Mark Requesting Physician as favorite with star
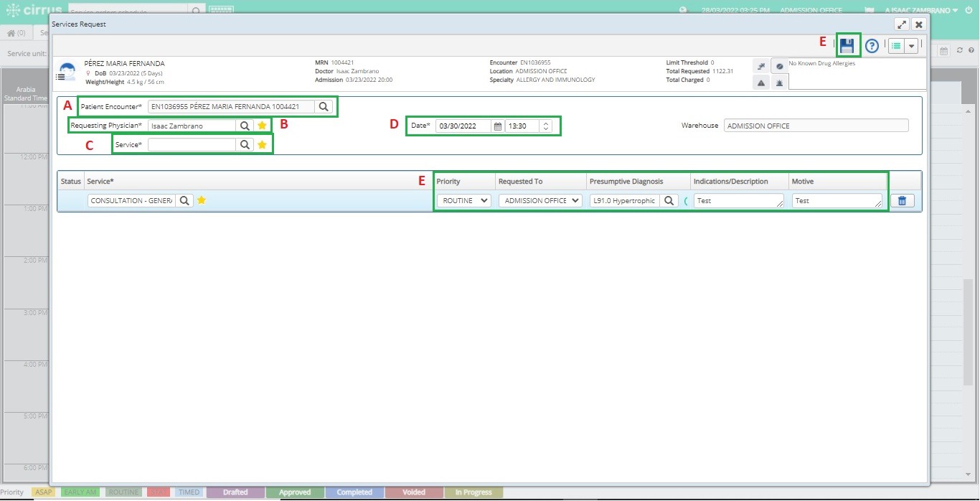Screen dimensions: 980x501 tap(262, 126)
